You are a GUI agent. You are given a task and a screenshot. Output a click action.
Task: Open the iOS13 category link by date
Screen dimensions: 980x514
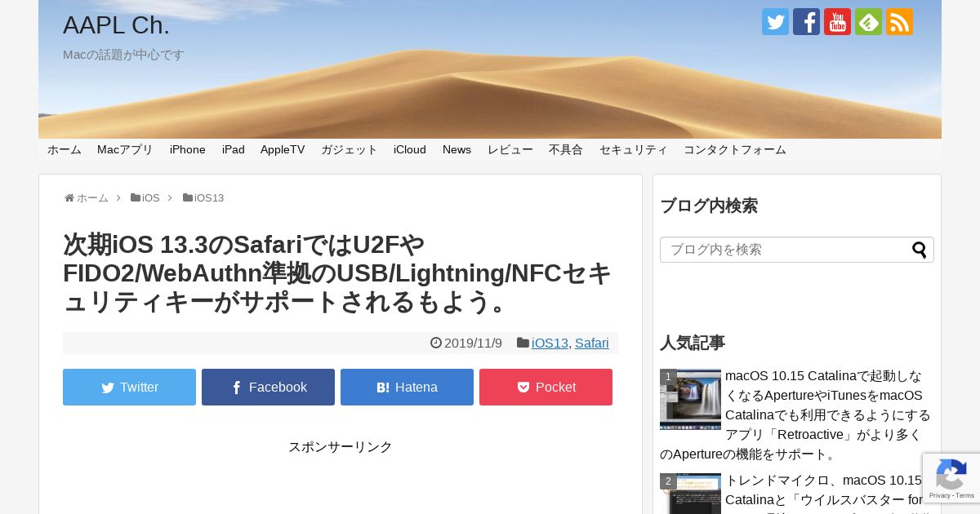550,343
